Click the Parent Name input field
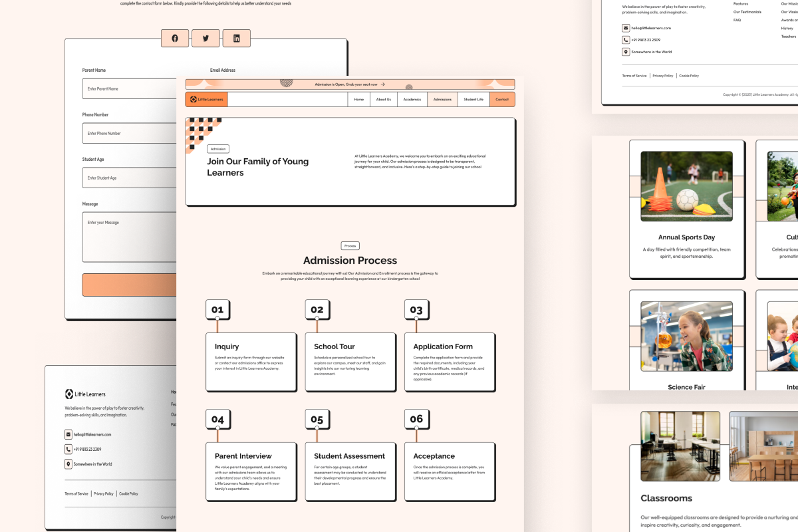The width and height of the screenshot is (798, 532). click(x=129, y=88)
